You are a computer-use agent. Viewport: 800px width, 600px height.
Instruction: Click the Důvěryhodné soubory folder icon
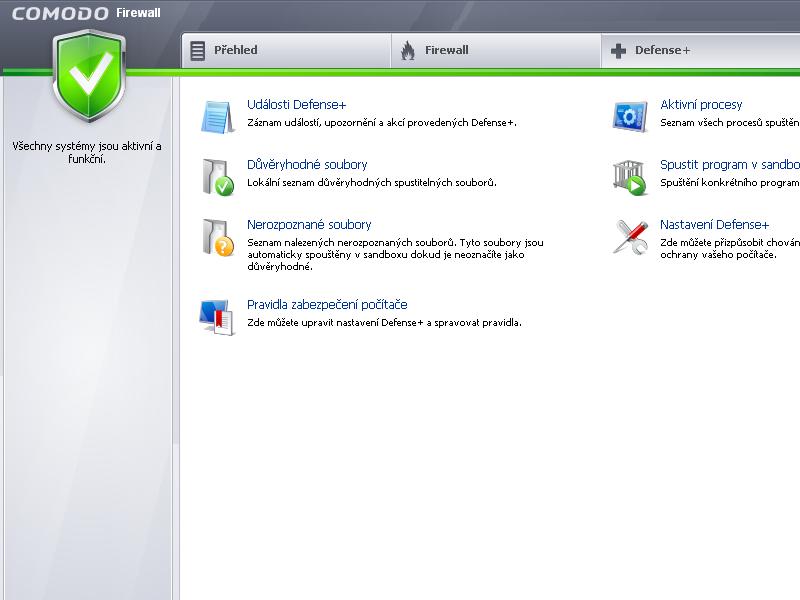[x=218, y=177]
